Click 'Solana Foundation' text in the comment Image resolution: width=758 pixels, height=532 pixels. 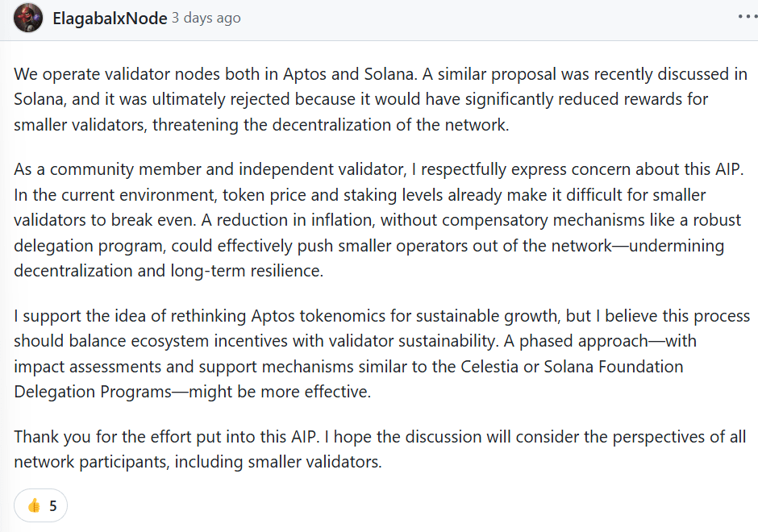[614, 366]
